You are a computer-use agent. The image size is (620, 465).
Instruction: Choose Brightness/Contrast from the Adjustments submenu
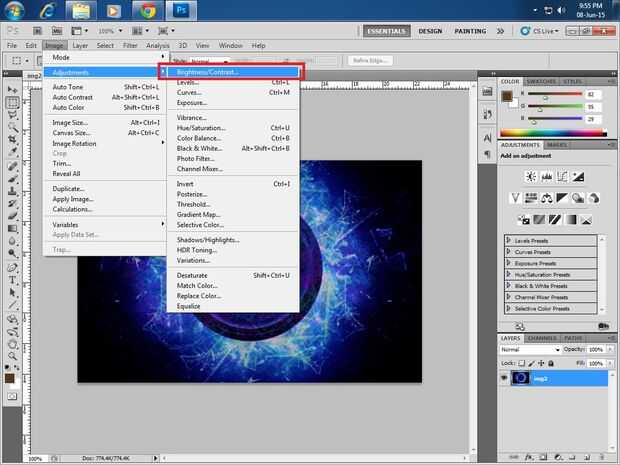click(x=207, y=73)
